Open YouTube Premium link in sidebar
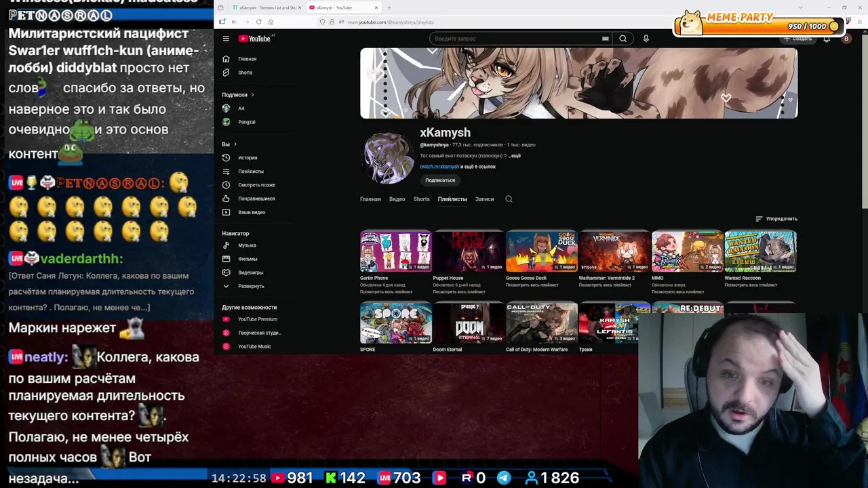The image size is (868, 488). pos(257,319)
